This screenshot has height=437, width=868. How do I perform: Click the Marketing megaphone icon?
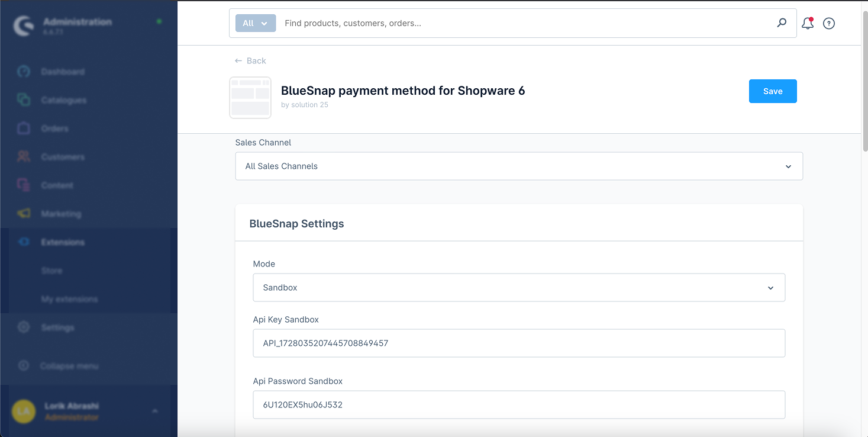pyautogui.click(x=24, y=214)
